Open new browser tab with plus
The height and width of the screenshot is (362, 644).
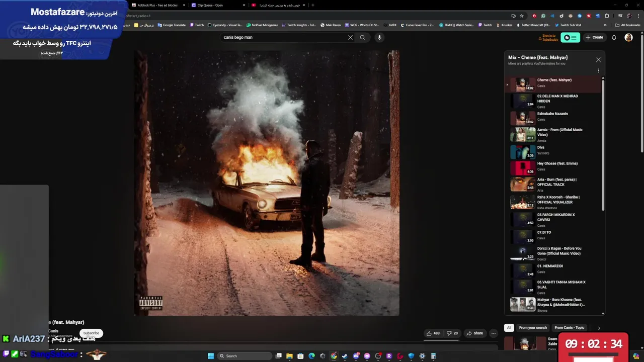click(x=313, y=5)
